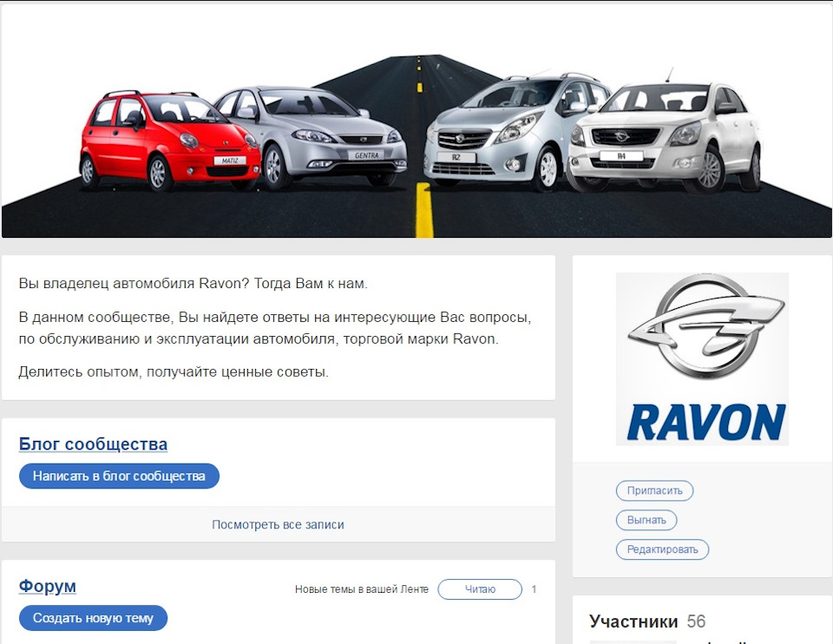Image resolution: width=833 pixels, height=644 pixels.
Task: Open Посмотреть все записи link
Action: (278, 524)
